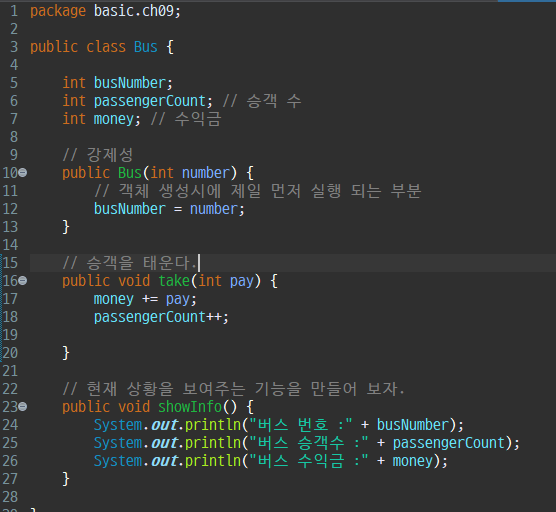Click busNumber field declaration on line 5
Screen dimensions: 556x512
click(129, 83)
